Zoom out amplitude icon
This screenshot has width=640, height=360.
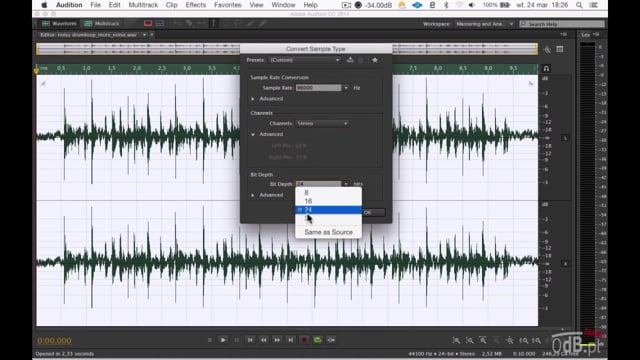[x=470, y=340]
